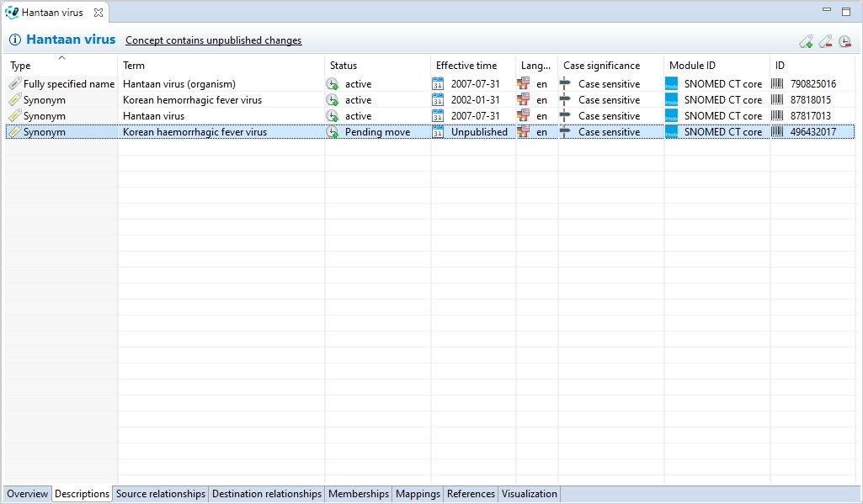Click the calendar icon in the Unpublished row
The image size is (863, 504).
click(438, 132)
